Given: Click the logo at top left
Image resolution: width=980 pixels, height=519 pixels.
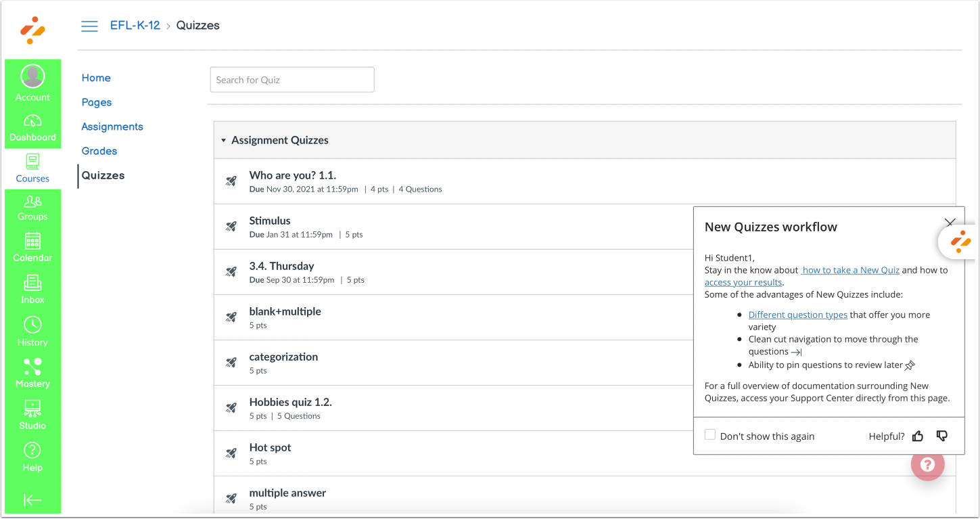Looking at the screenshot, I should pos(32,30).
